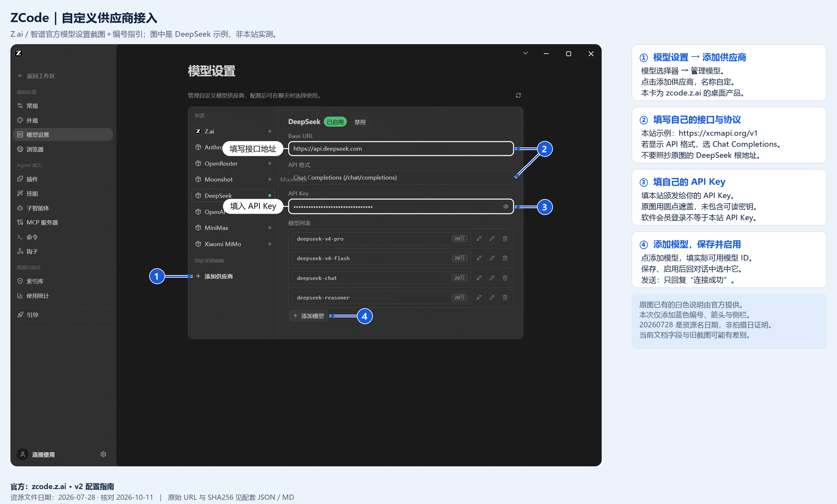Image resolution: width=837 pixels, height=504 pixels.
Task: Open MCP 服务器 settings
Action: point(63,222)
